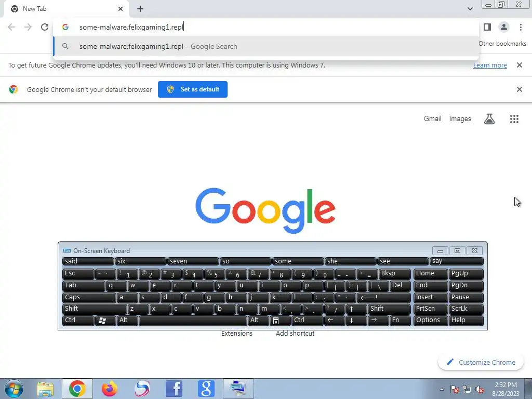Click the PrtScn key

click(430, 309)
